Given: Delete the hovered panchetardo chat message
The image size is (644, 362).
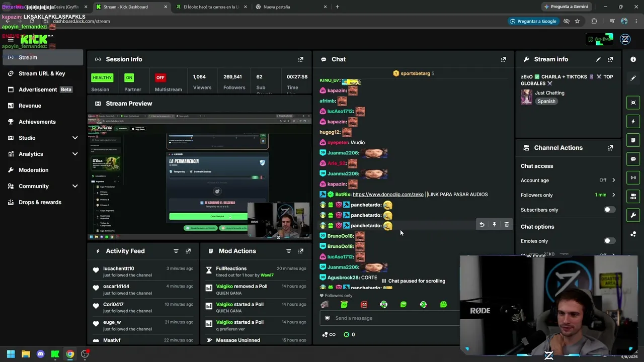Looking at the screenshot, I should [x=507, y=225].
